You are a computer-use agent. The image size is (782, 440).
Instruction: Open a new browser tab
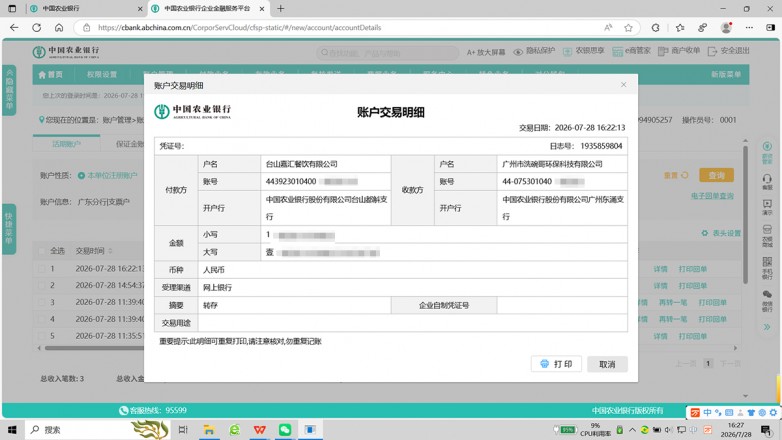click(280, 8)
